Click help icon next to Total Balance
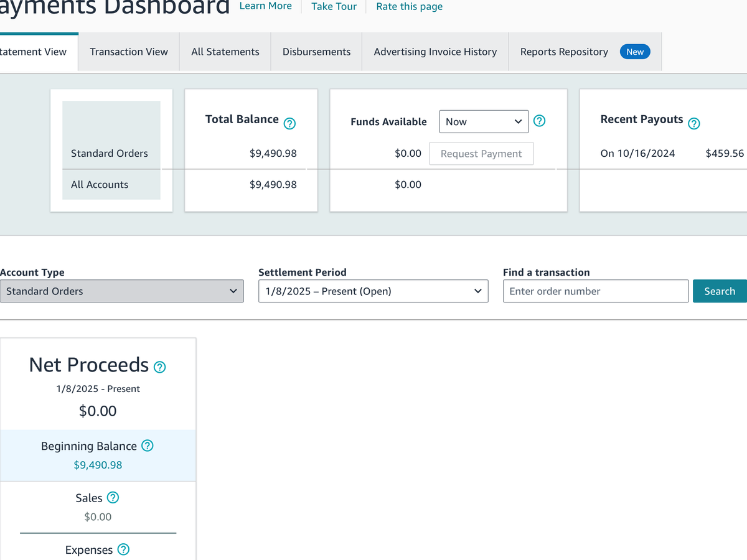The width and height of the screenshot is (747, 560). coord(289,124)
